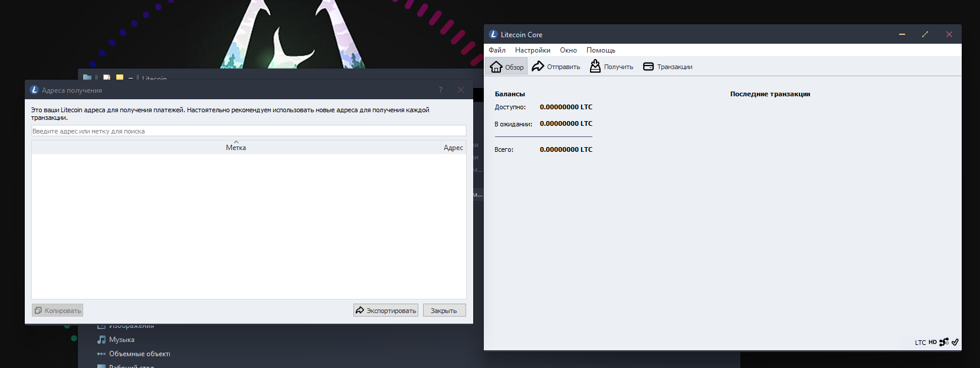Maximize the Litecoin Core window
Viewport: 980px width, 368px height.
(925, 34)
